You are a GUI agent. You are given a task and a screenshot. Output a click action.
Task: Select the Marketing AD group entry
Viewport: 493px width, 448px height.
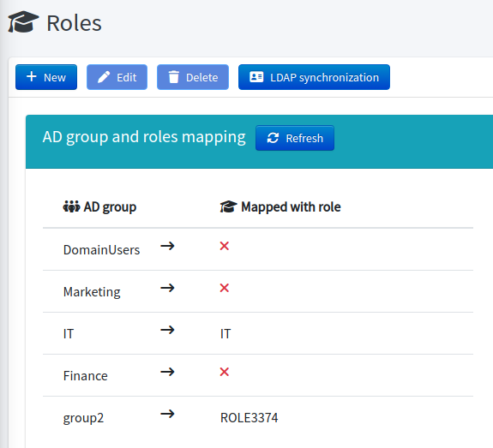(92, 292)
